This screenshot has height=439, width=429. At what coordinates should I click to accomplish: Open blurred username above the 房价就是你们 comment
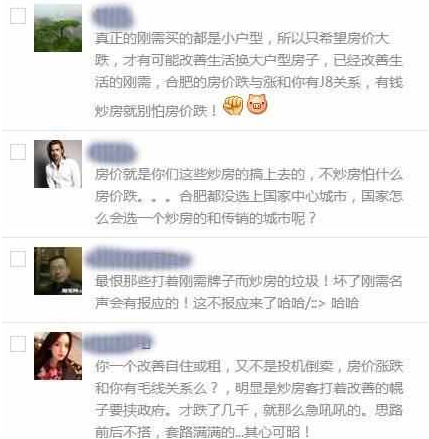click(112, 153)
